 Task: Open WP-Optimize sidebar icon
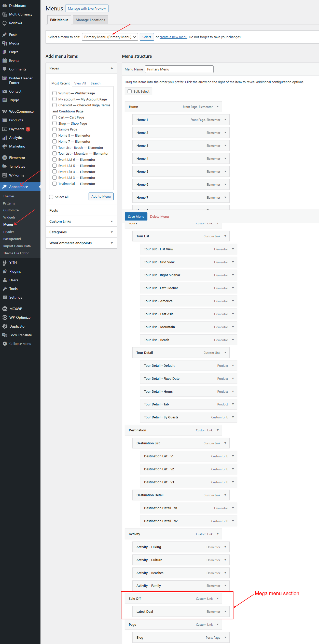pos(5,317)
